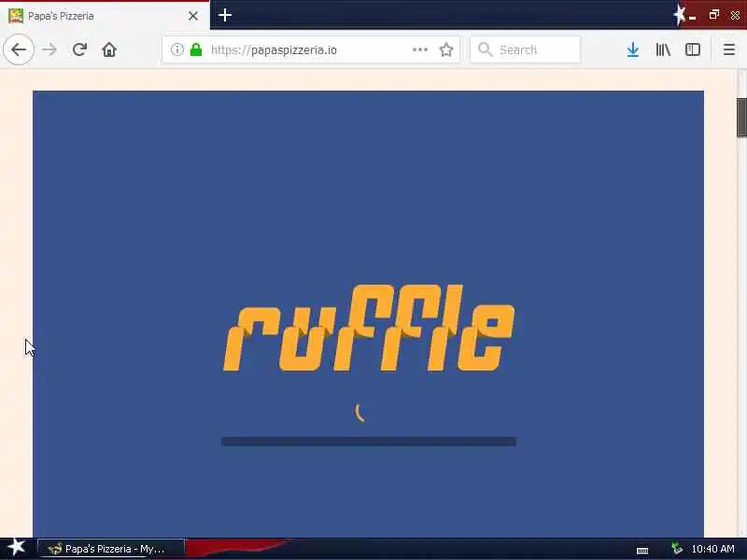Open the star start menu on taskbar
The width and height of the screenshot is (747, 560).
pyautogui.click(x=17, y=548)
